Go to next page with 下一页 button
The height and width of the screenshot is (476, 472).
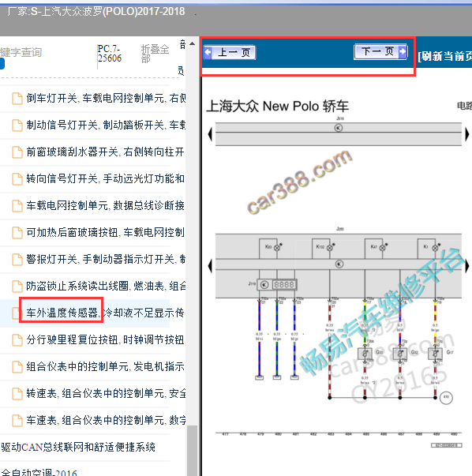[380, 51]
